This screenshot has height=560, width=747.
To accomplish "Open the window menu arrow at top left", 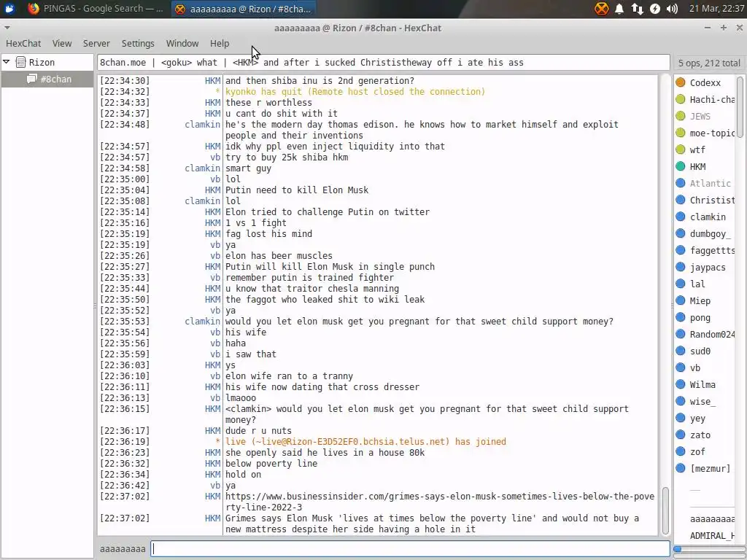I will 7,28.
